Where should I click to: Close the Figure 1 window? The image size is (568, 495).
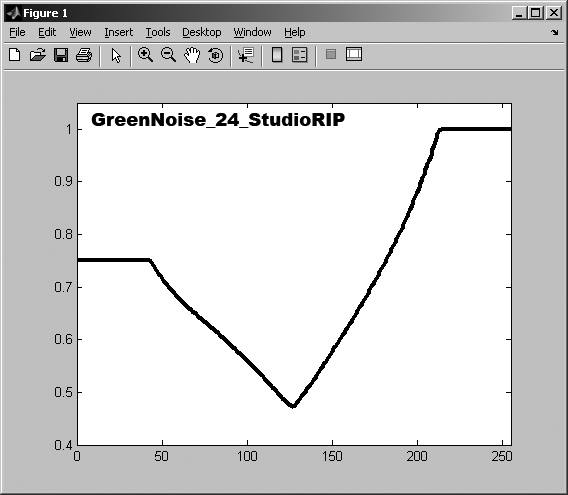554,13
